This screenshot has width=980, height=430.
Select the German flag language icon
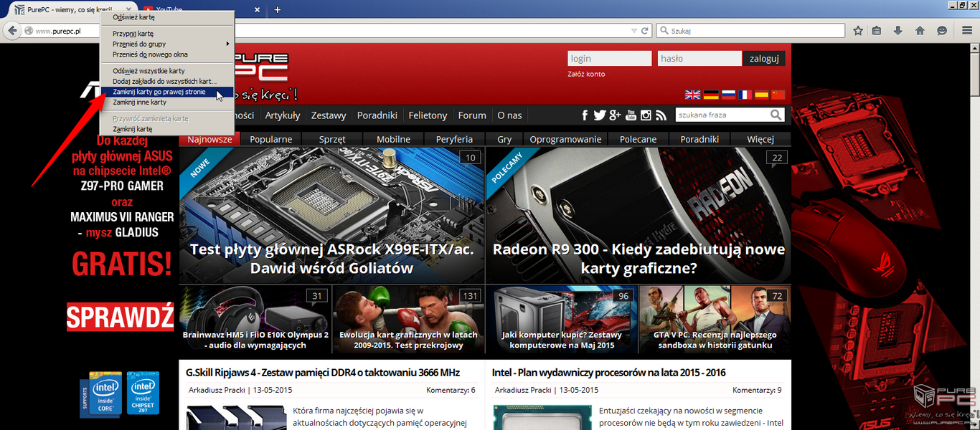click(x=711, y=95)
